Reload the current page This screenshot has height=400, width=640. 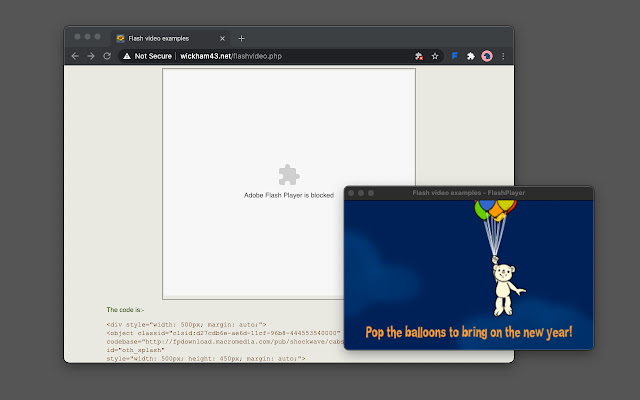pyautogui.click(x=107, y=56)
